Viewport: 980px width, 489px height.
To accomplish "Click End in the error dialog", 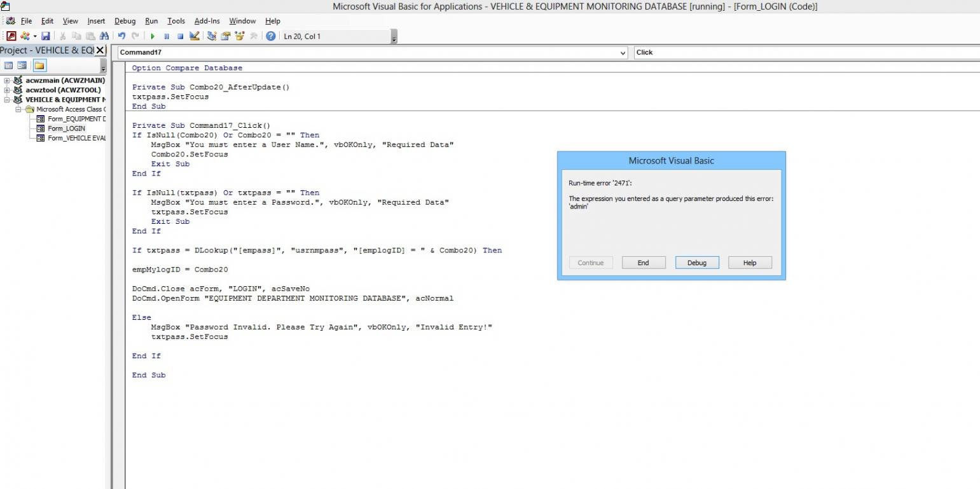I will click(644, 263).
